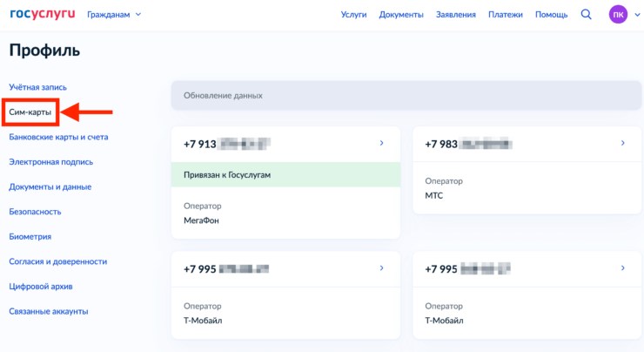The width and height of the screenshot is (644, 352).
Task: Click Помощь in the header
Action: pos(551,15)
